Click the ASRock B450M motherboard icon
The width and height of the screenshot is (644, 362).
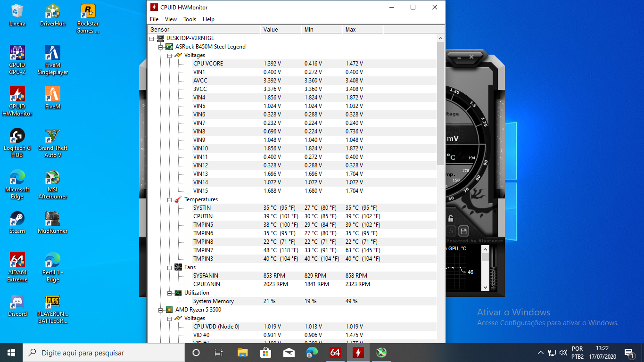click(x=169, y=47)
